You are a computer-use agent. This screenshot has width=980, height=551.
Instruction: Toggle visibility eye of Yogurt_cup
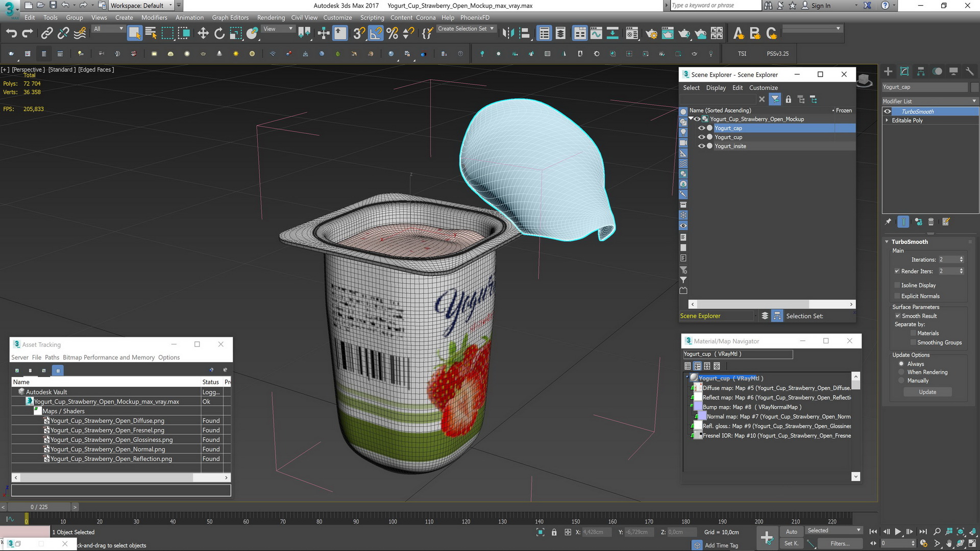point(701,137)
